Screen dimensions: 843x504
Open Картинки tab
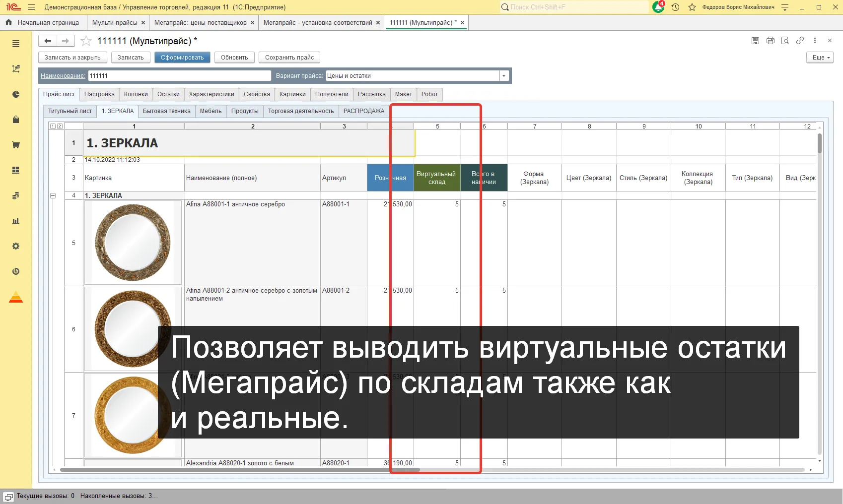pyautogui.click(x=292, y=94)
